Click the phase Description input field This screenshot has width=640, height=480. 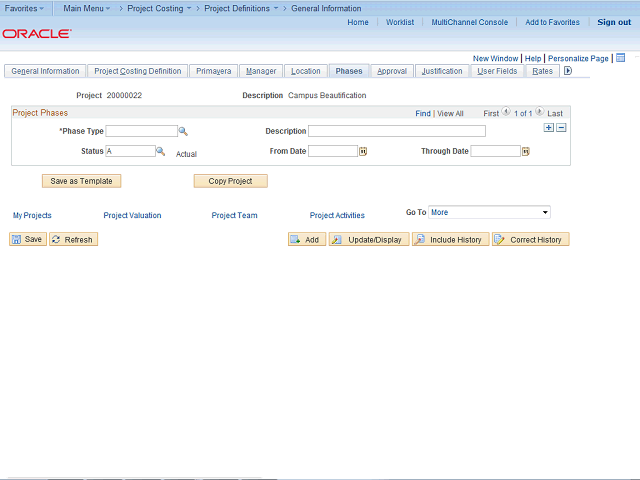point(397,131)
